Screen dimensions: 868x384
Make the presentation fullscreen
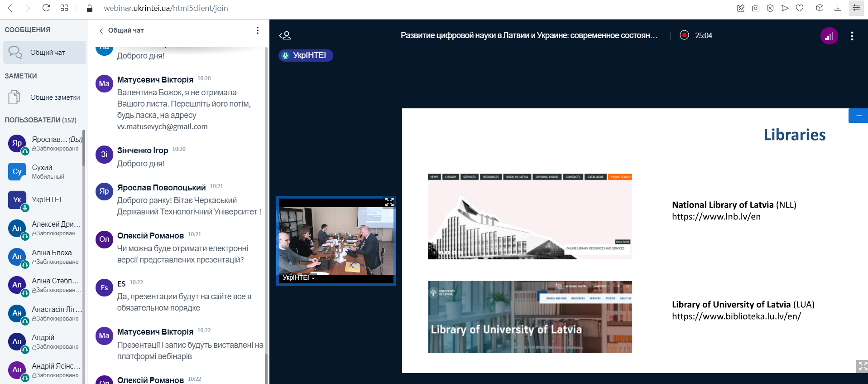point(862,366)
